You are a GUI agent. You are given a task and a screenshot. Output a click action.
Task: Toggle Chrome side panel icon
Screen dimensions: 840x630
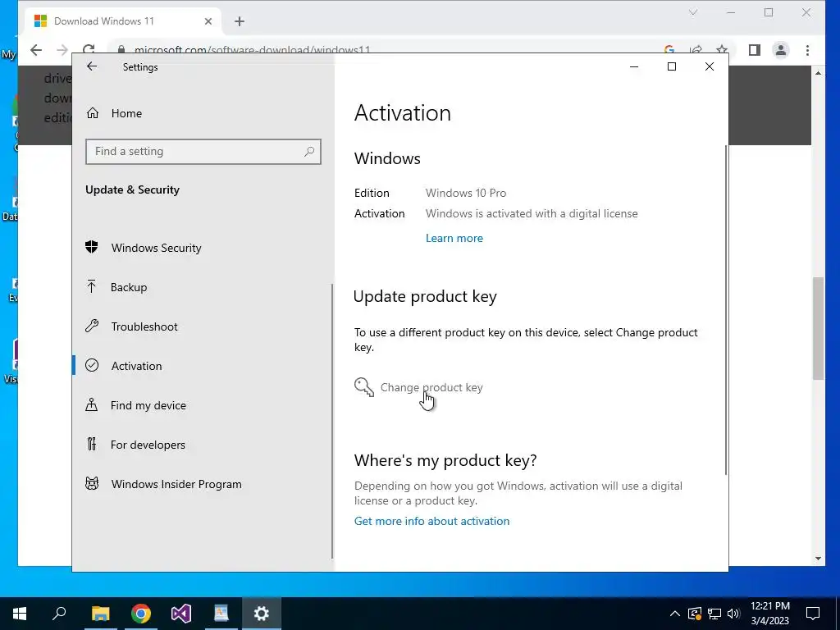click(755, 50)
